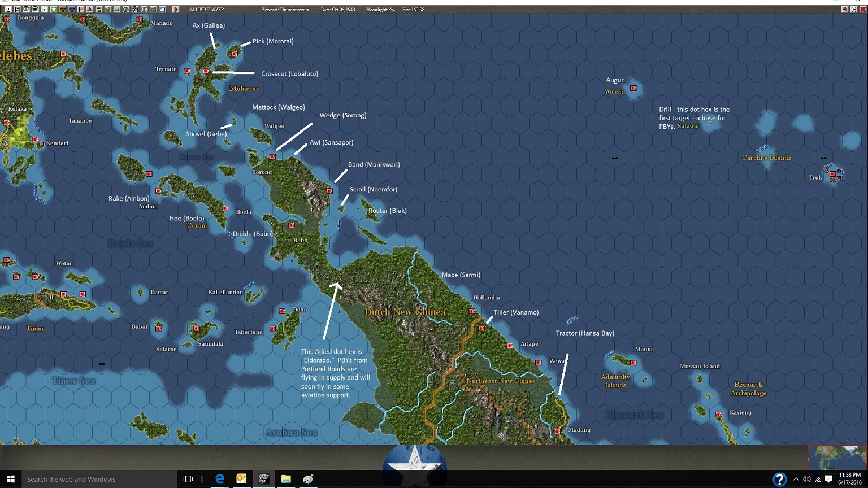This screenshot has width=868, height=488.
Task: Select the Aitape base flag marker
Action: 510,346
